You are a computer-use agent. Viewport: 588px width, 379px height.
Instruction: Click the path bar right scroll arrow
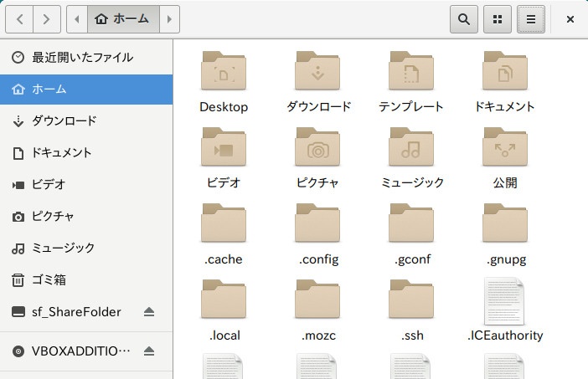tap(169, 19)
